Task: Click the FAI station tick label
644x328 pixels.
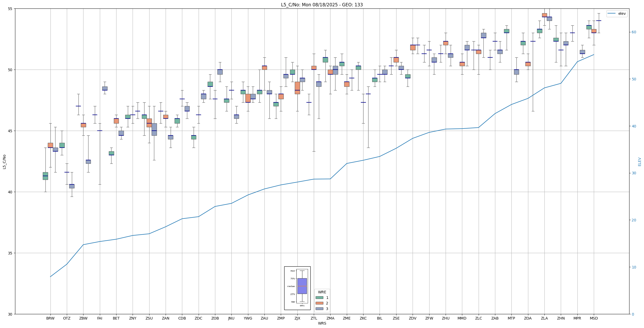Action: pyautogui.click(x=100, y=318)
